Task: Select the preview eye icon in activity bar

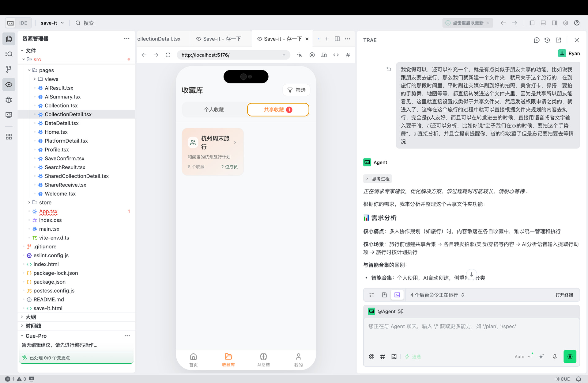Action: (9, 84)
